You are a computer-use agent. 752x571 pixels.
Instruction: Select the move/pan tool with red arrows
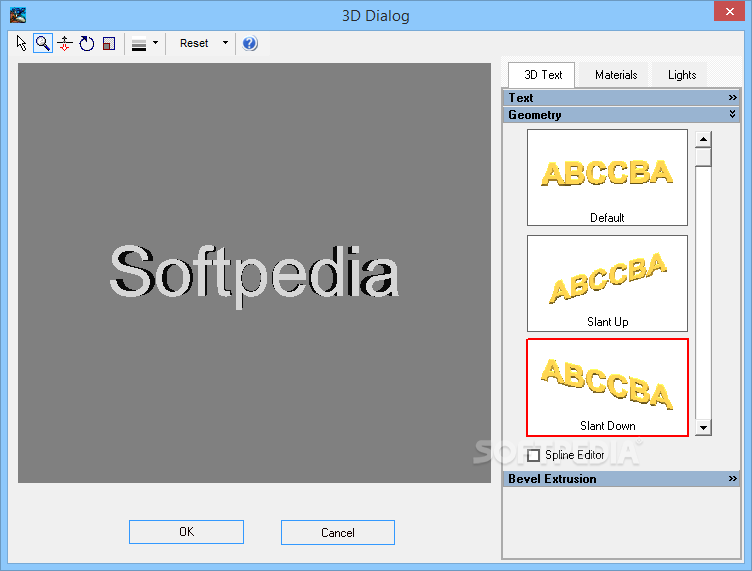[65, 43]
